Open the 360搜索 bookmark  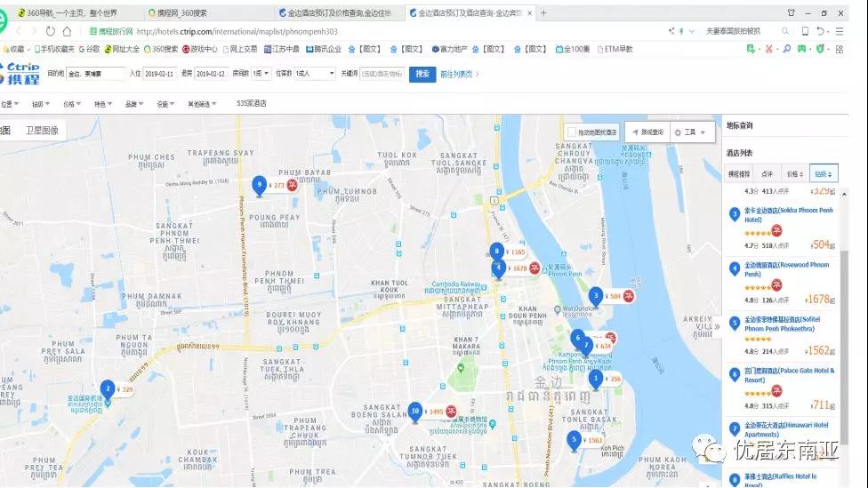coord(161,49)
